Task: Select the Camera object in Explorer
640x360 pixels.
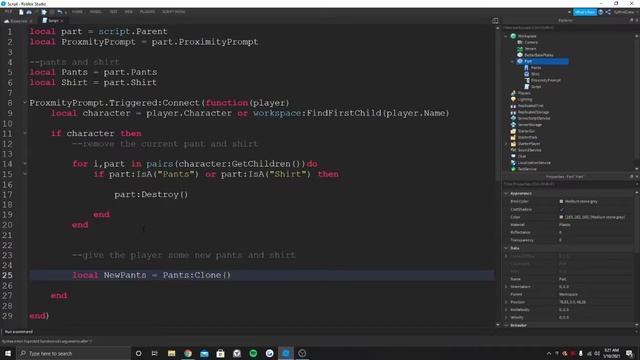Action: (x=531, y=42)
